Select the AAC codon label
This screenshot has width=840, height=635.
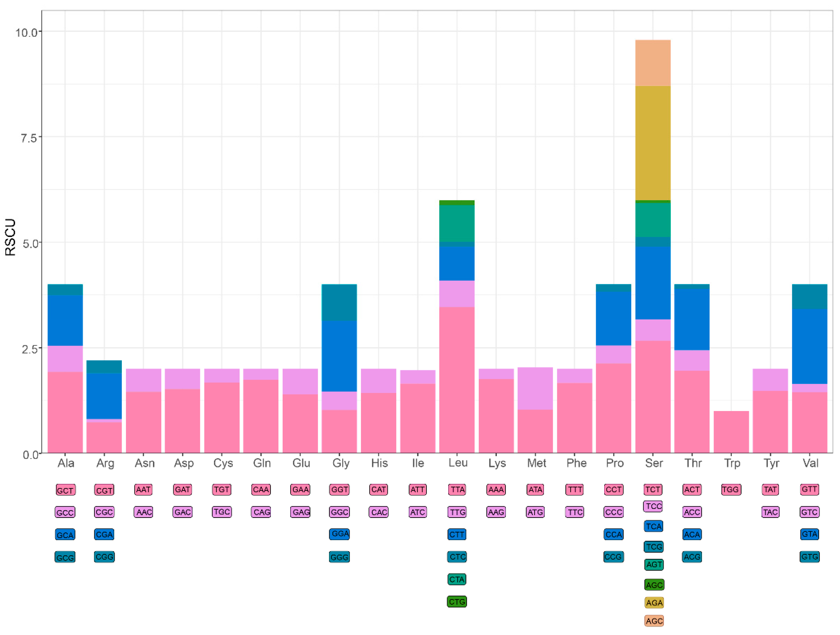click(x=143, y=512)
